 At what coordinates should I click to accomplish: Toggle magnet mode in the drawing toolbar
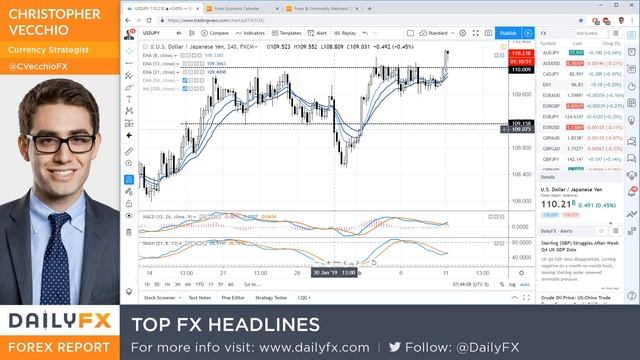point(129,180)
